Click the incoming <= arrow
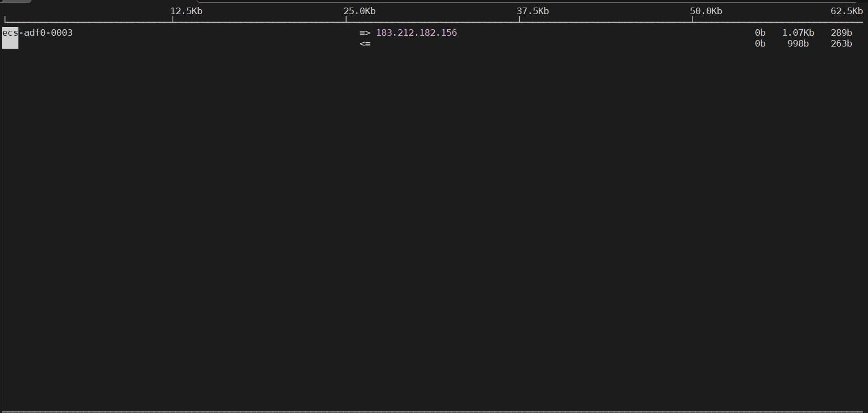Screen dimensions: 868x413 click(365, 43)
